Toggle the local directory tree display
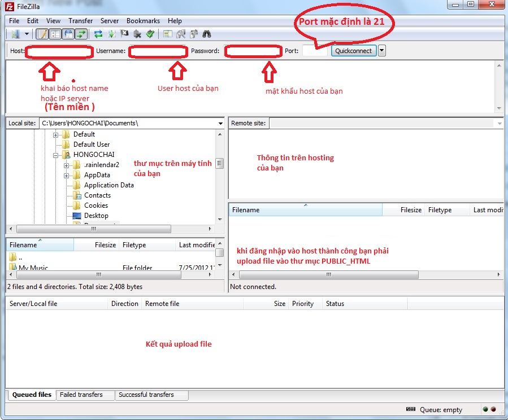The image size is (508, 420). point(55,34)
